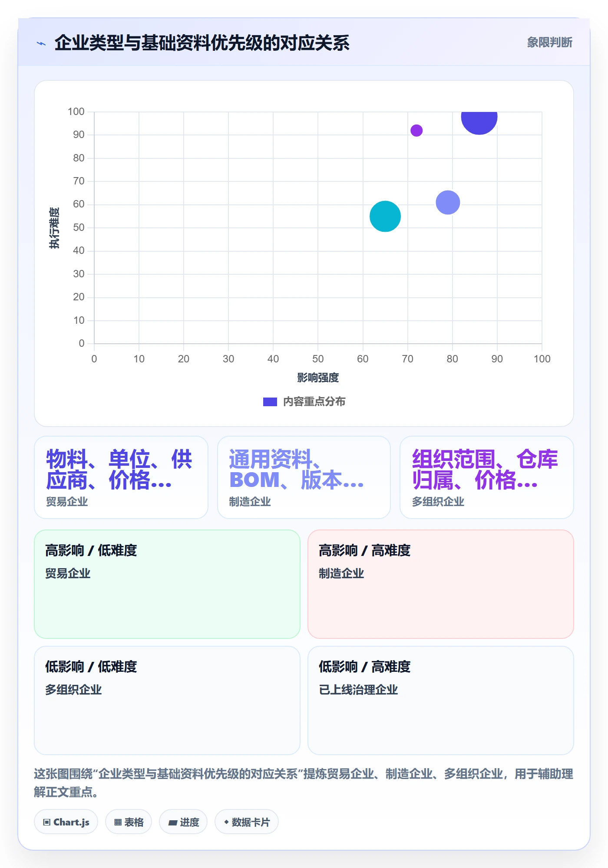The image size is (608, 868).
Task: Open the 制造企业 data card
Action: pyautogui.click(x=304, y=477)
